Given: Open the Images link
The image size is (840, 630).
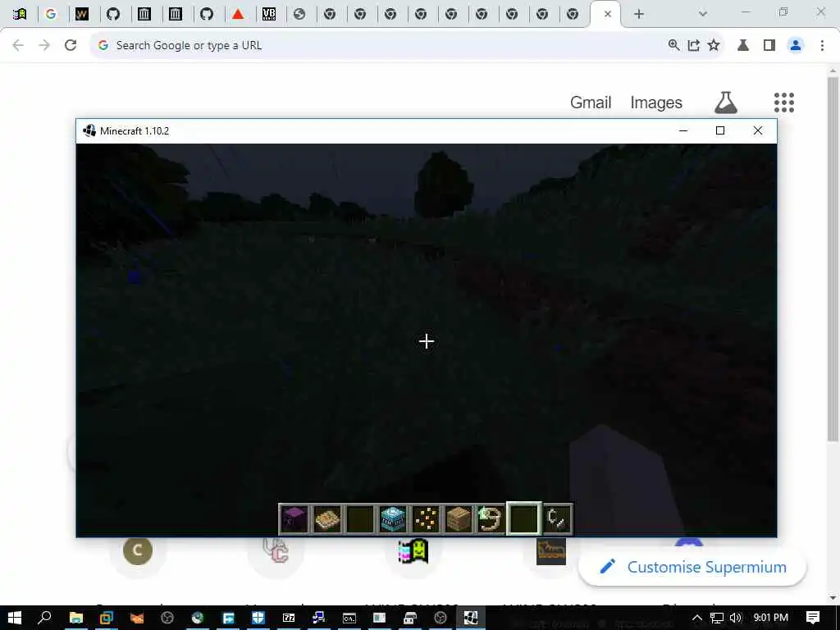Looking at the screenshot, I should 656,103.
